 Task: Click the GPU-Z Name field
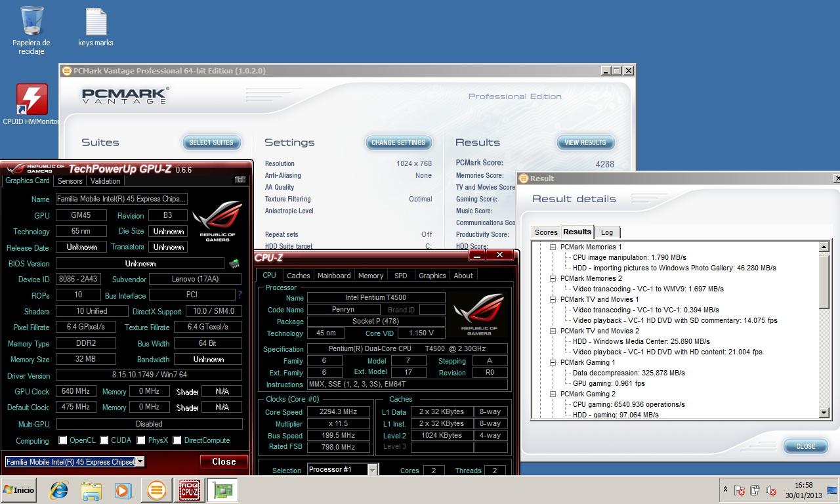click(121, 199)
